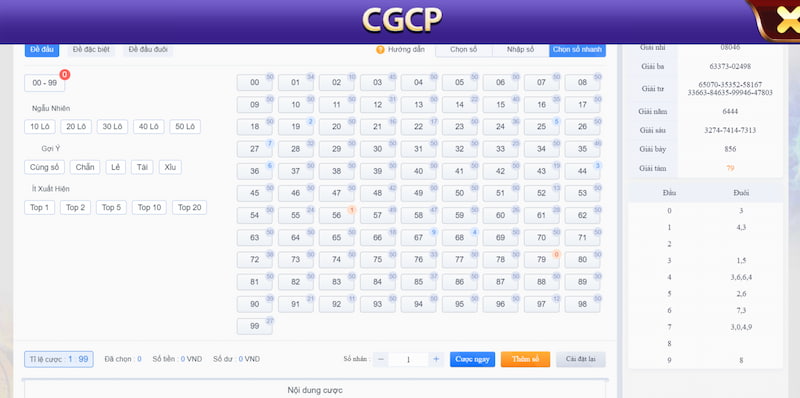Pick the 00 - 99 range button
800x398 pixels.
(45, 83)
